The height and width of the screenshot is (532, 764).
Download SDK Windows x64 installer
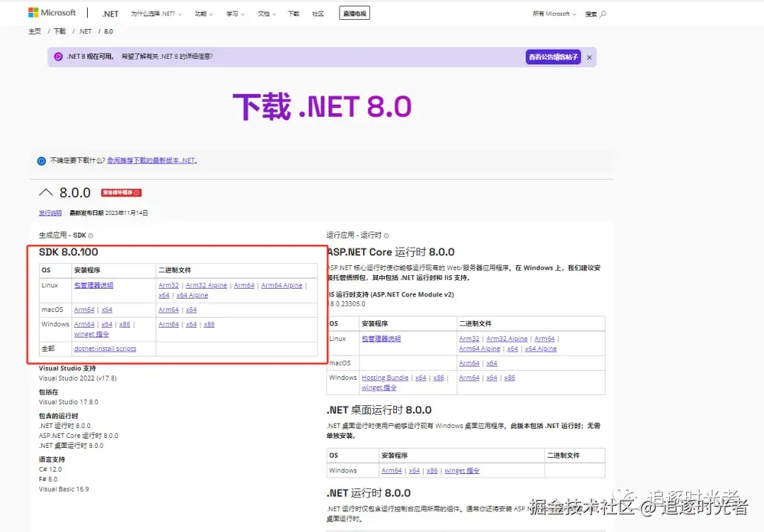[x=107, y=324]
